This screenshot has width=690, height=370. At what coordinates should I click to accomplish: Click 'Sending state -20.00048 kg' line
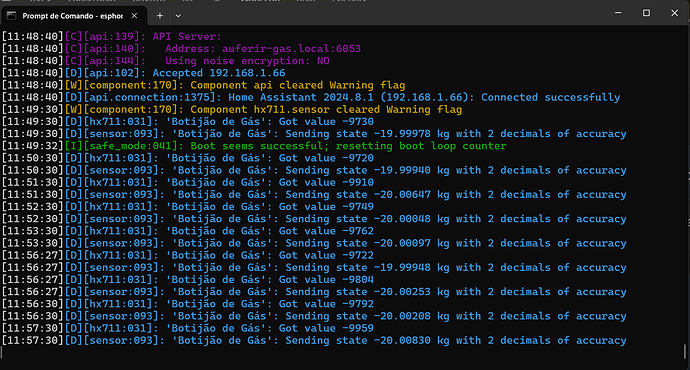pos(314,219)
